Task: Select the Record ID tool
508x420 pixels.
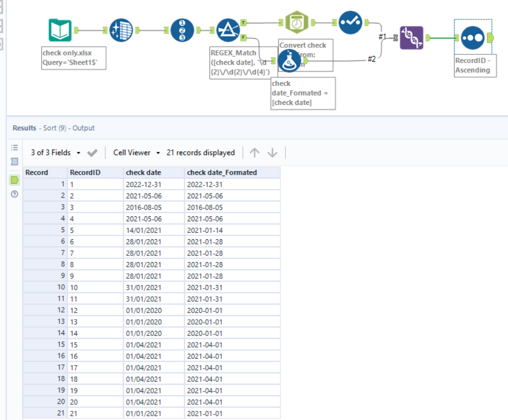Action: pyautogui.click(x=182, y=31)
